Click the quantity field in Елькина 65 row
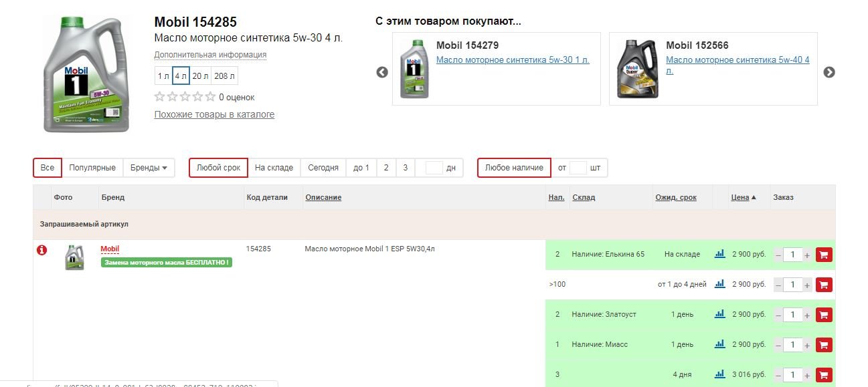The image size is (868, 387). 793,255
